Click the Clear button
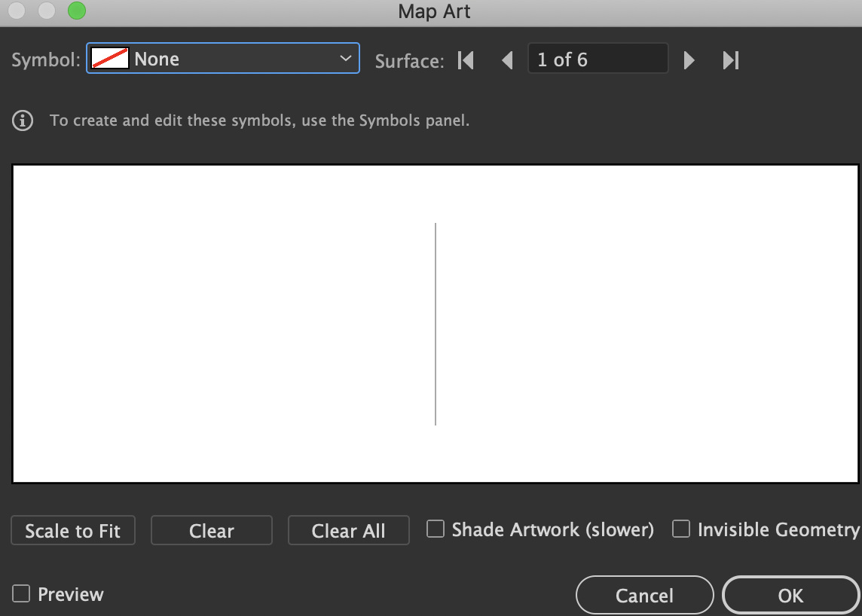The width and height of the screenshot is (862, 616). pyautogui.click(x=211, y=531)
